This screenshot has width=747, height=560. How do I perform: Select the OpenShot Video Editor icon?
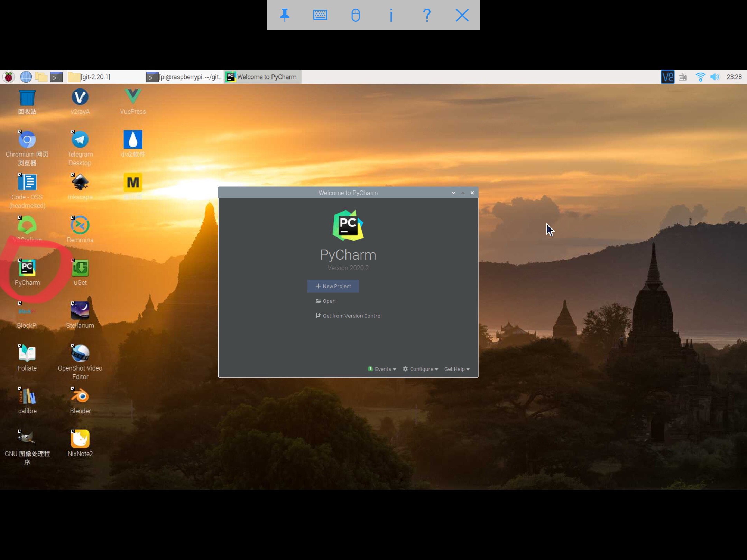(x=80, y=362)
